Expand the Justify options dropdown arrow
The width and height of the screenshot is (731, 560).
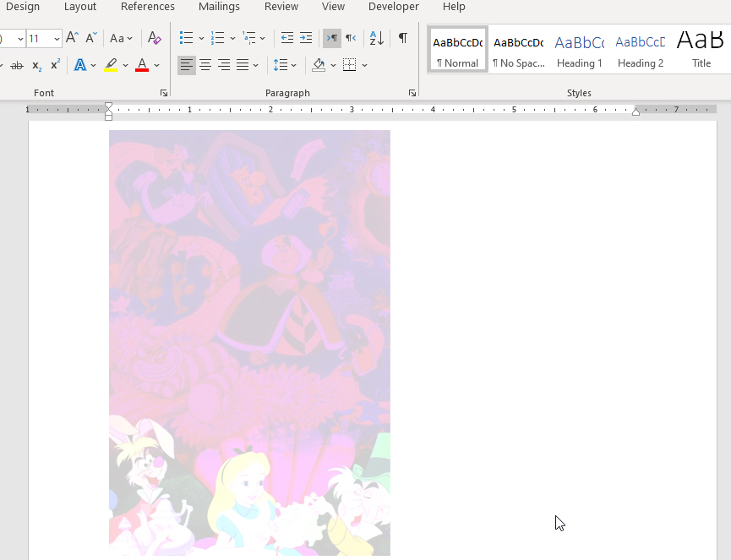coord(255,65)
